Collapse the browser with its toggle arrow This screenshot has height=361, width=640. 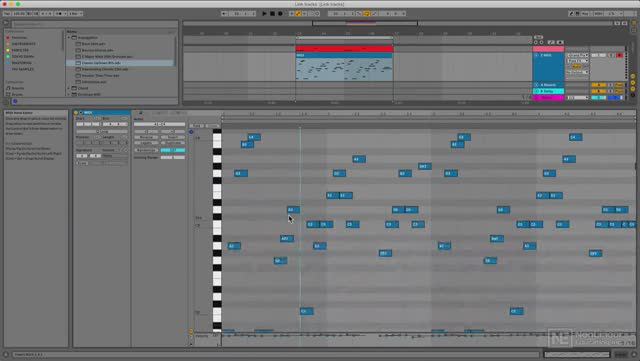(7, 23)
